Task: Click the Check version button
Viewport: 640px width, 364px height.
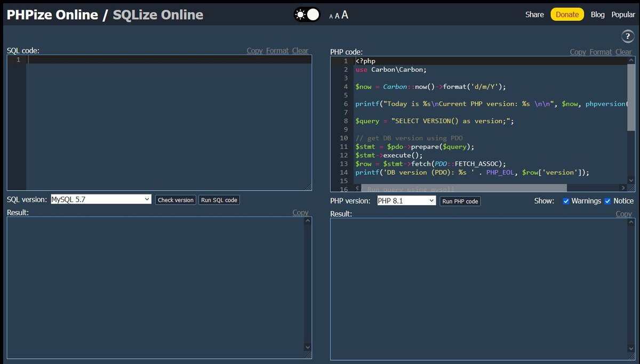Action: pyautogui.click(x=175, y=200)
